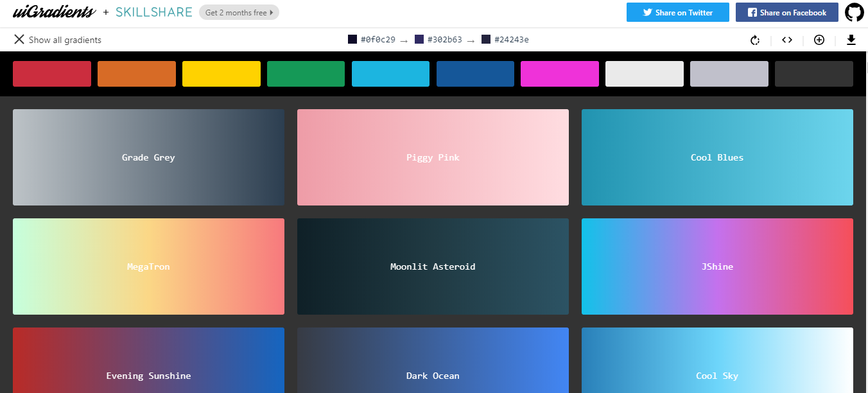The height and width of the screenshot is (393, 868).
Task: Filter by light gray color swatch
Action: pos(729,74)
